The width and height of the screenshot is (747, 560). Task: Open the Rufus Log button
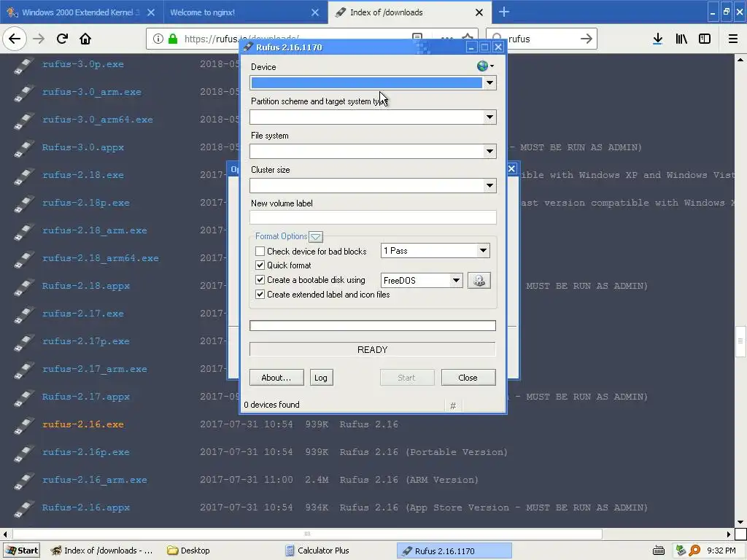pos(321,378)
